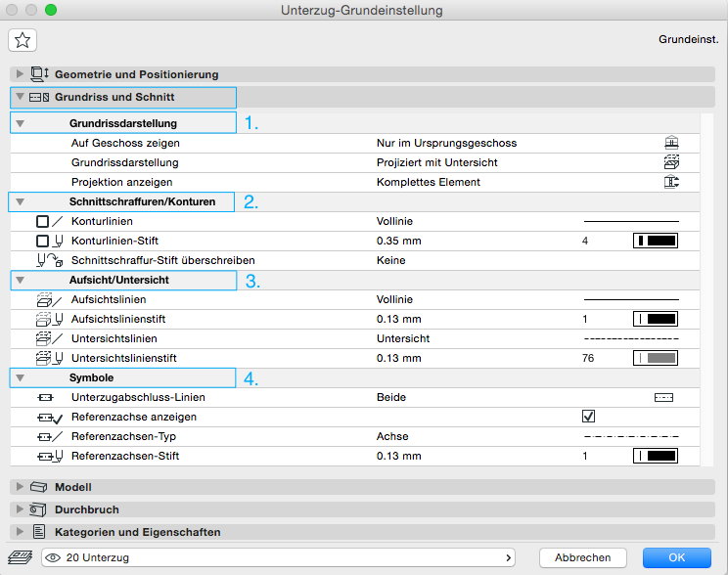The image size is (728, 575).
Task: Collapse the Schnittschraffuren/Konturen subsection
Action: (x=20, y=202)
